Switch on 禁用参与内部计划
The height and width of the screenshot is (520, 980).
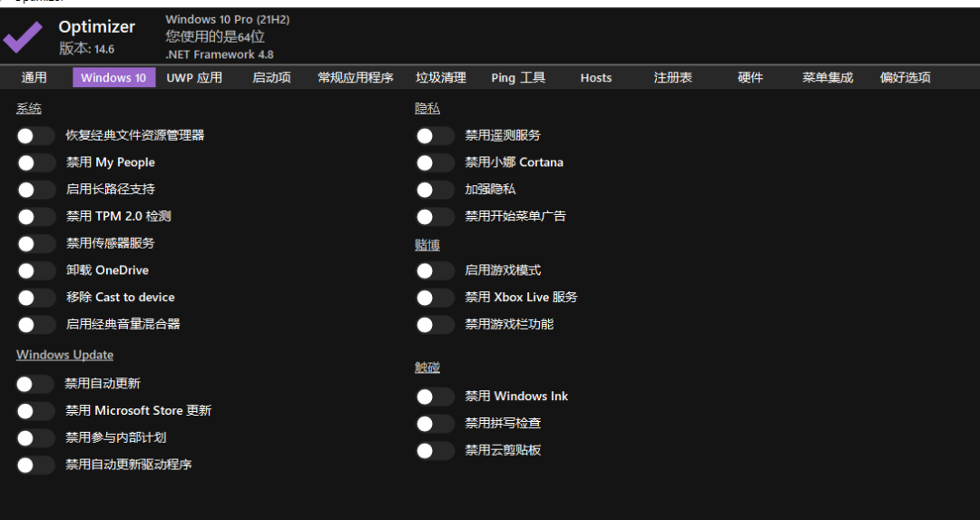tap(35, 437)
